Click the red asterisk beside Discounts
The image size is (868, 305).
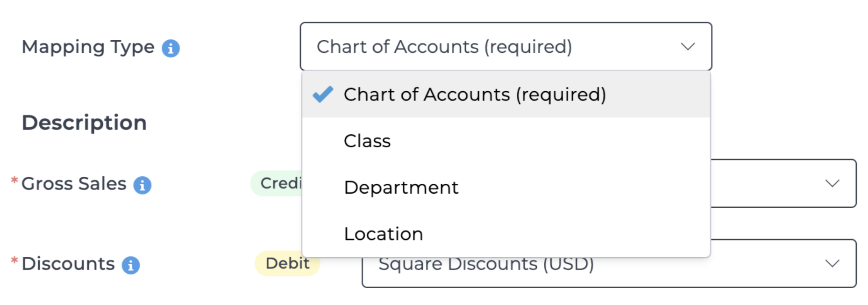(14, 261)
